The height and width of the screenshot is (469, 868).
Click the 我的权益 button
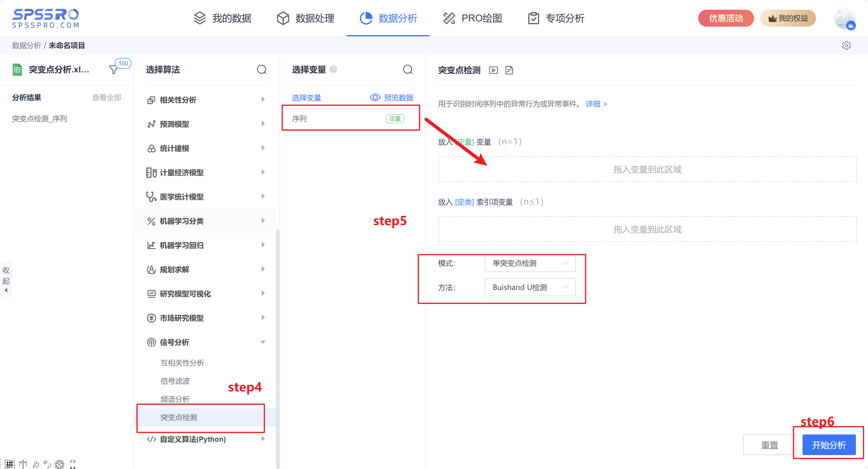pyautogui.click(x=788, y=18)
